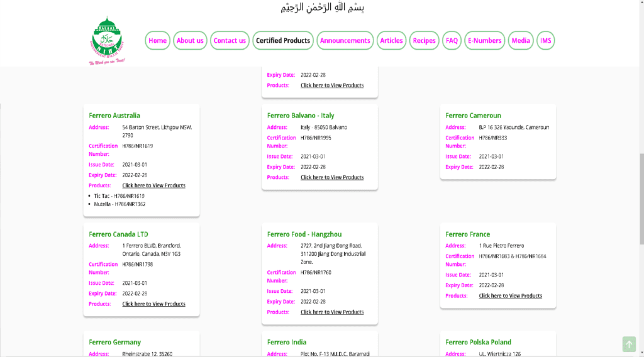View products for Ferrero Balvano - Italy
644x357 pixels.
pos(332,177)
